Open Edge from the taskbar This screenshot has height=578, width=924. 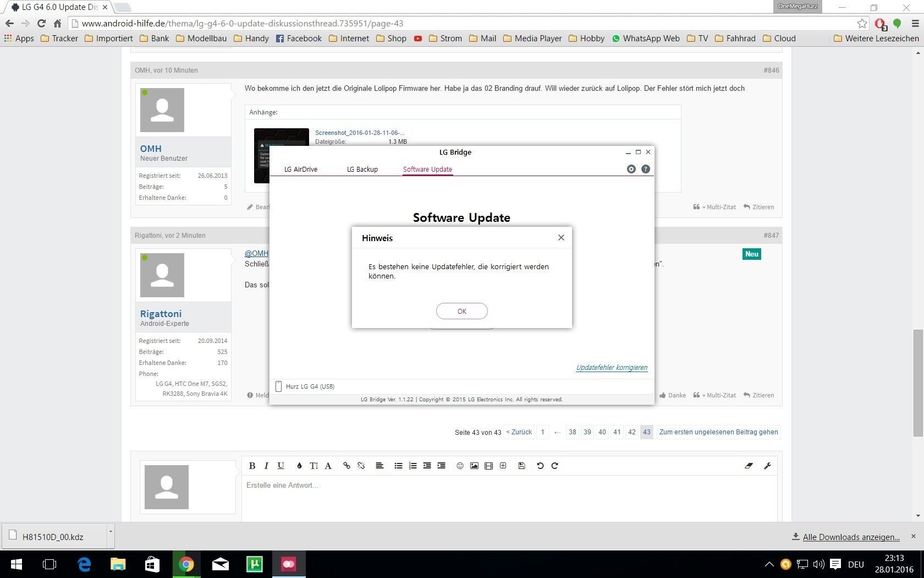pos(84,564)
